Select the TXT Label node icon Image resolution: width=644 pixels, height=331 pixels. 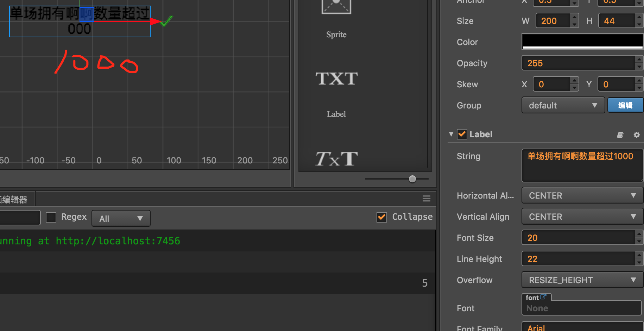coord(336,79)
